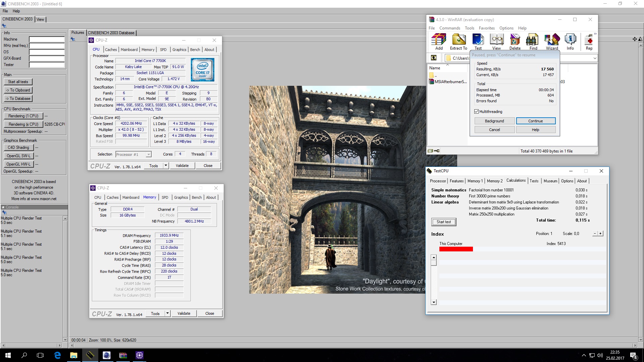
Task: Click the Tester input field
Action: tap(47, 65)
